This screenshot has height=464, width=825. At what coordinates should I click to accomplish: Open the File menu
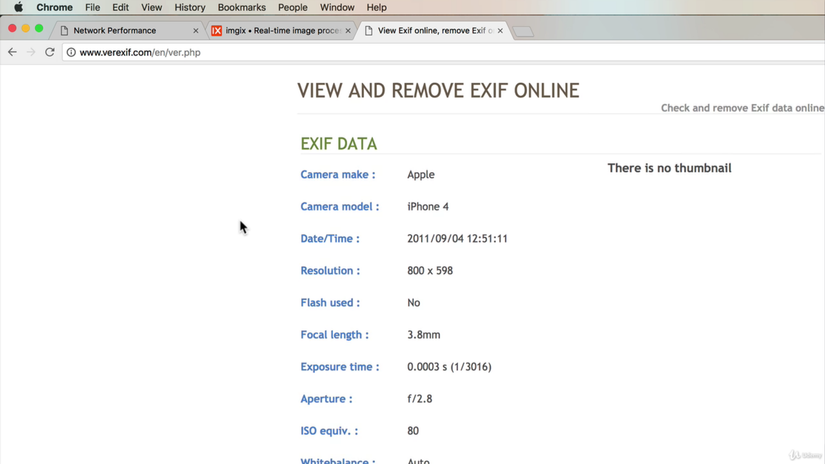93,7
